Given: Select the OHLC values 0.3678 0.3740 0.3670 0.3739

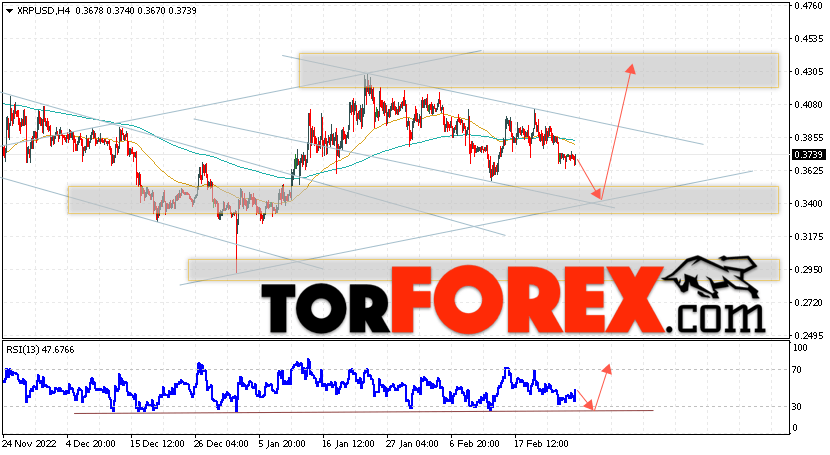Looking at the screenshot, I should pyautogui.click(x=136, y=11).
